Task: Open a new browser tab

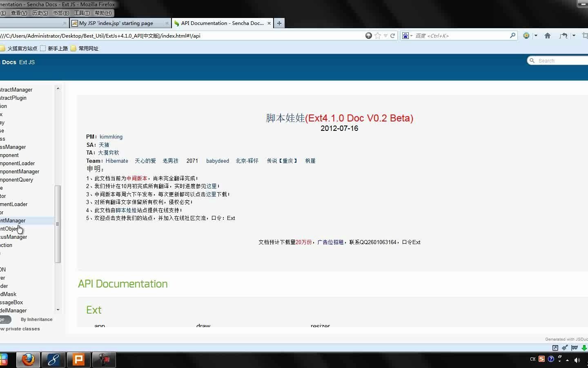Action: pos(279,23)
